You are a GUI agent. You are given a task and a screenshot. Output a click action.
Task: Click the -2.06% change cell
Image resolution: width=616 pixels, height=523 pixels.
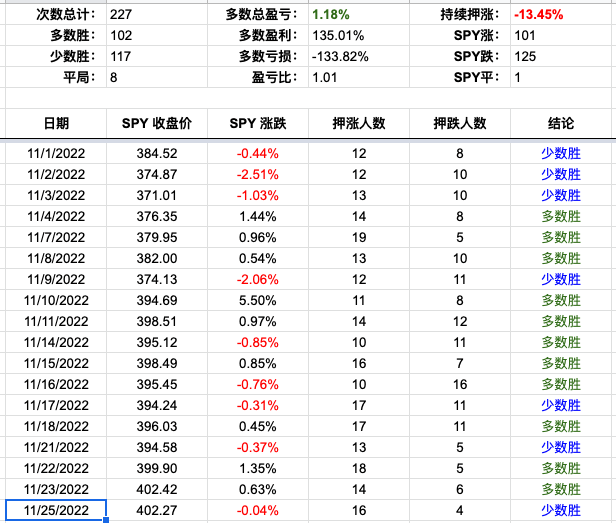(x=258, y=279)
